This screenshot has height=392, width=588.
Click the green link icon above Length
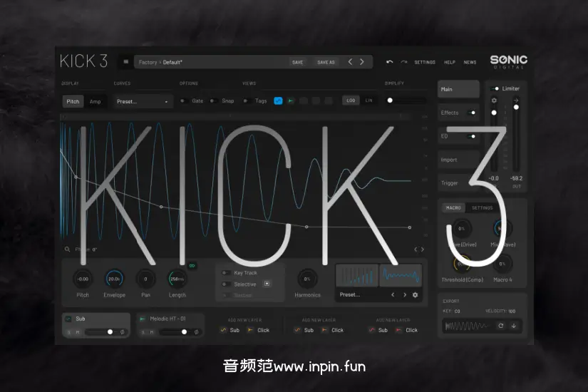(192, 266)
